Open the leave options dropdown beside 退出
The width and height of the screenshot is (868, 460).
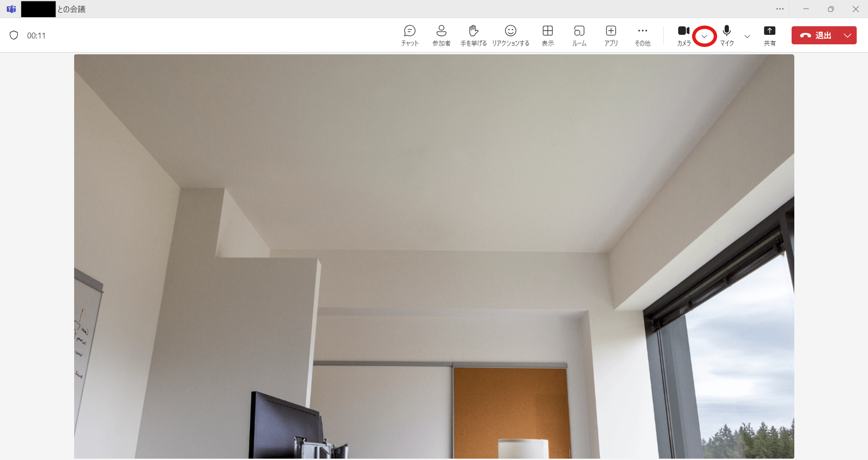click(848, 35)
